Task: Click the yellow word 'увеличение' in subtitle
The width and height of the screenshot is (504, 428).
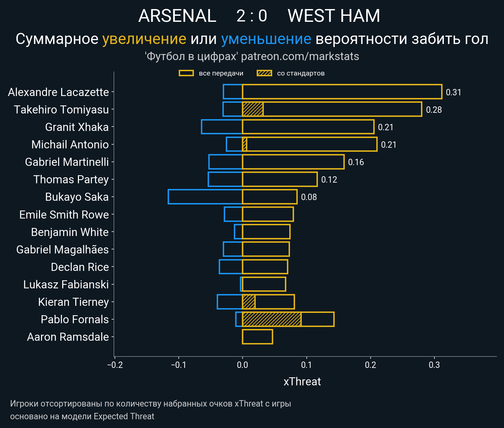Action: pos(144,39)
